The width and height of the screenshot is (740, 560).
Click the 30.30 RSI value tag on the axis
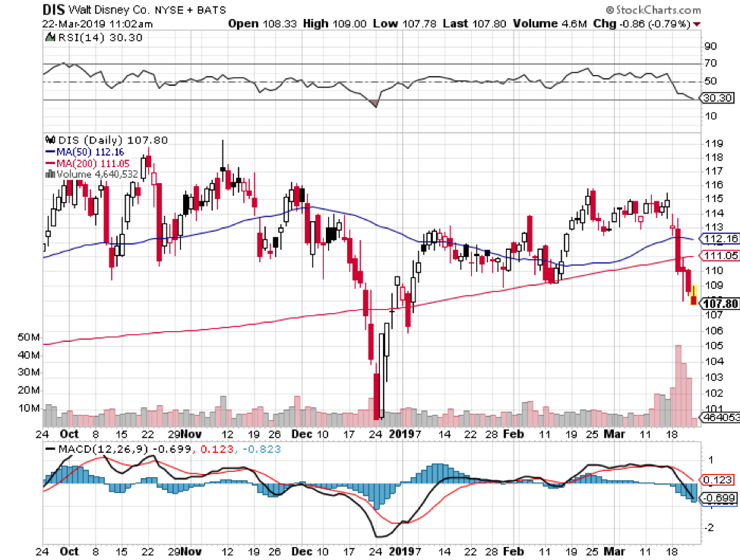point(717,98)
